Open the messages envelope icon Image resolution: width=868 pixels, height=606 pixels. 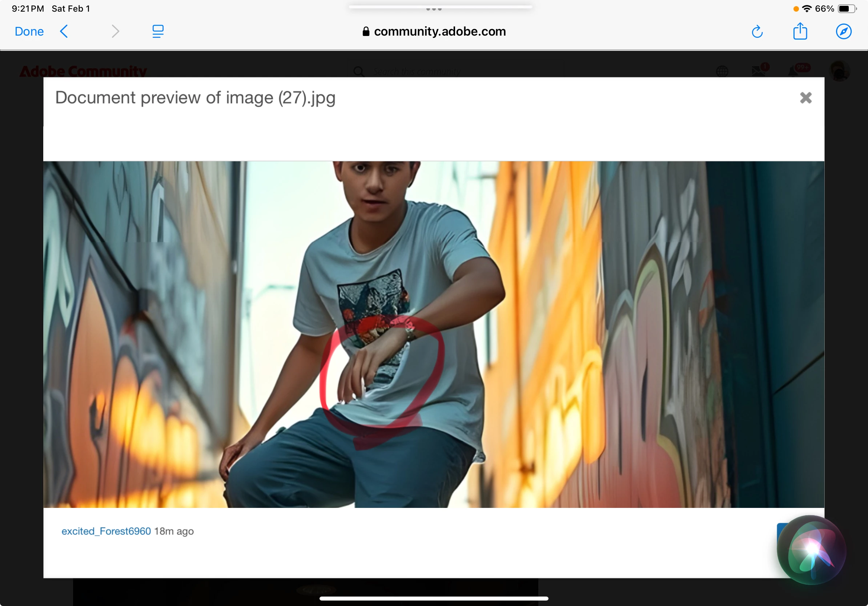click(x=759, y=71)
